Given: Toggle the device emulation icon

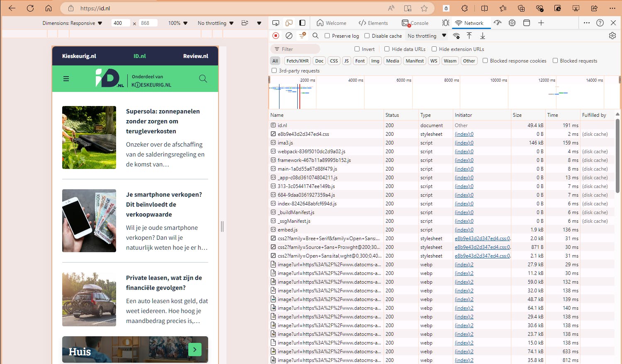Looking at the screenshot, I should (x=289, y=23).
